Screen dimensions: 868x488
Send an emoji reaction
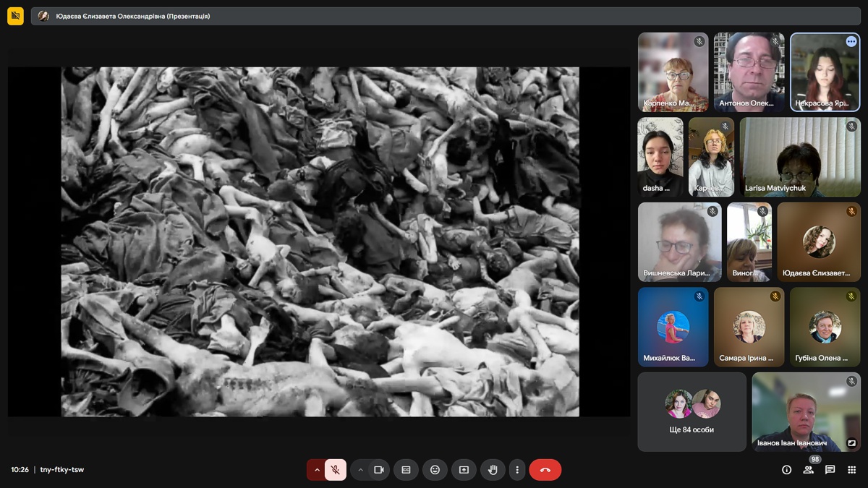click(435, 470)
